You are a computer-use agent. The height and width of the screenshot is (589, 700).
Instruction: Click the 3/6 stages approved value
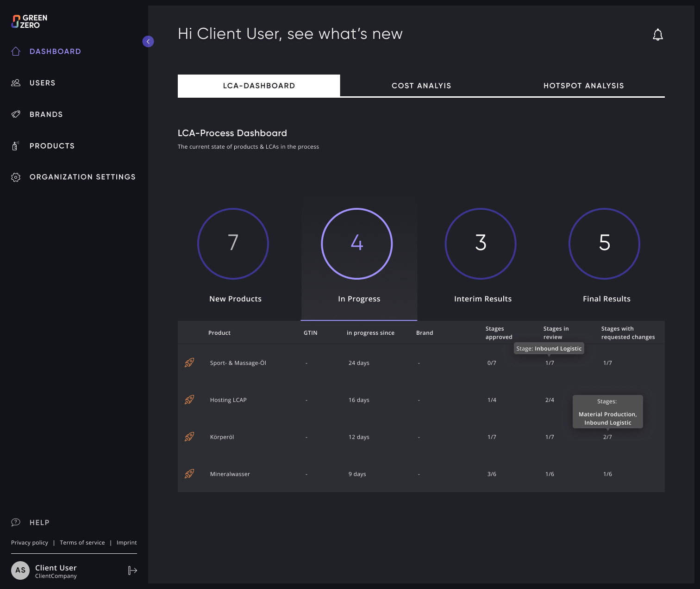tap(492, 474)
